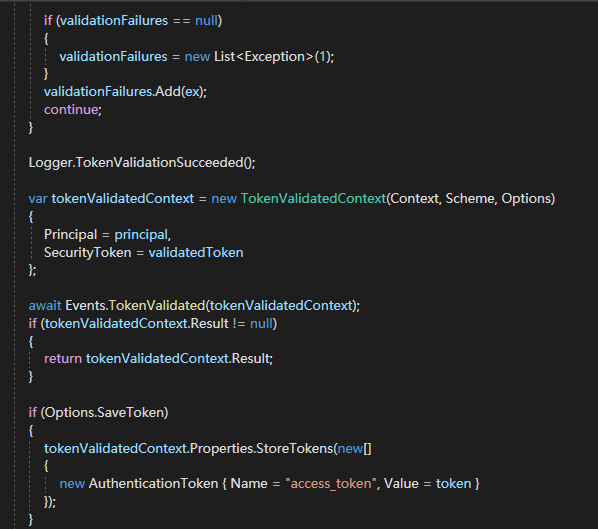The height and width of the screenshot is (529, 598).
Task: Click 'tokenValidatedContext.Result != null' condition
Action: pos(159,323)
